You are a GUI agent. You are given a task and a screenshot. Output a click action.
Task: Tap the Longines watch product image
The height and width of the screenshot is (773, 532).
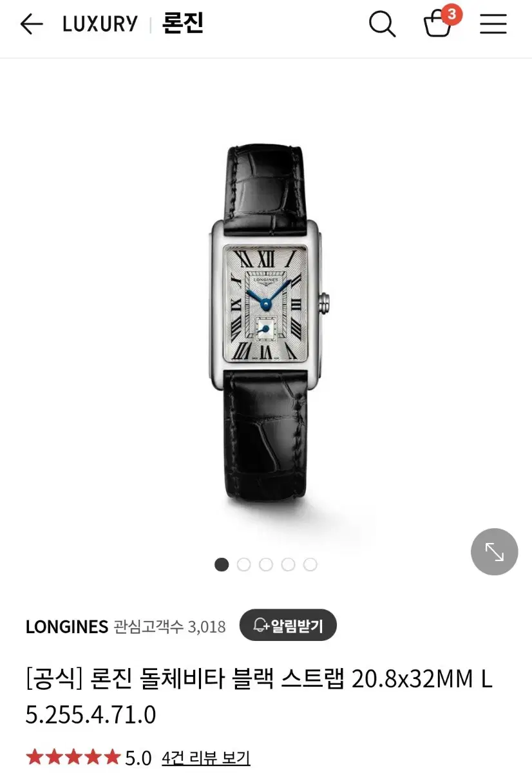coord(266,323)
